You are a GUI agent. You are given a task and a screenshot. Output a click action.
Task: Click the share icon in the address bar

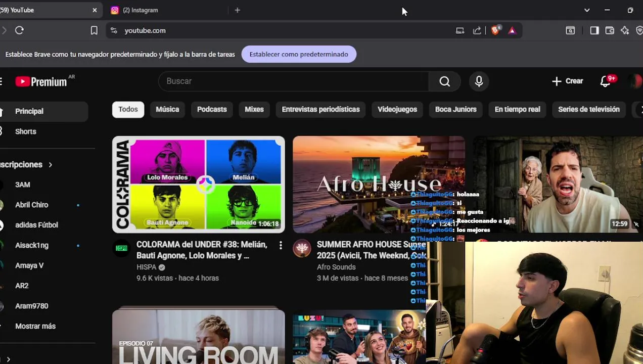coord(477,30)
